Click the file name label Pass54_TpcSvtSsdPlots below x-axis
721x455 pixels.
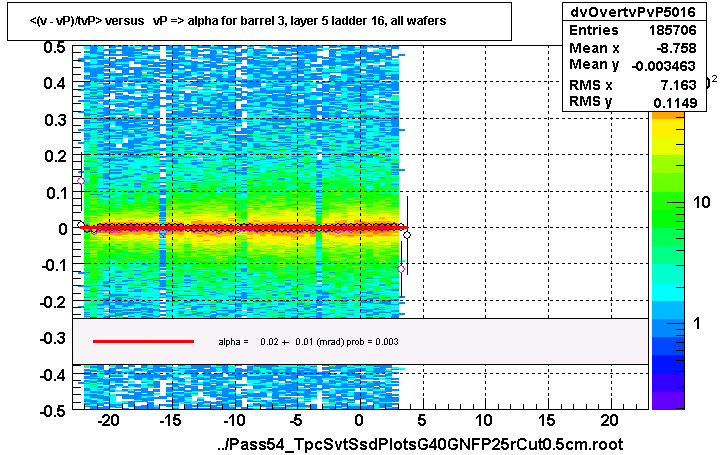coord(420,444)
